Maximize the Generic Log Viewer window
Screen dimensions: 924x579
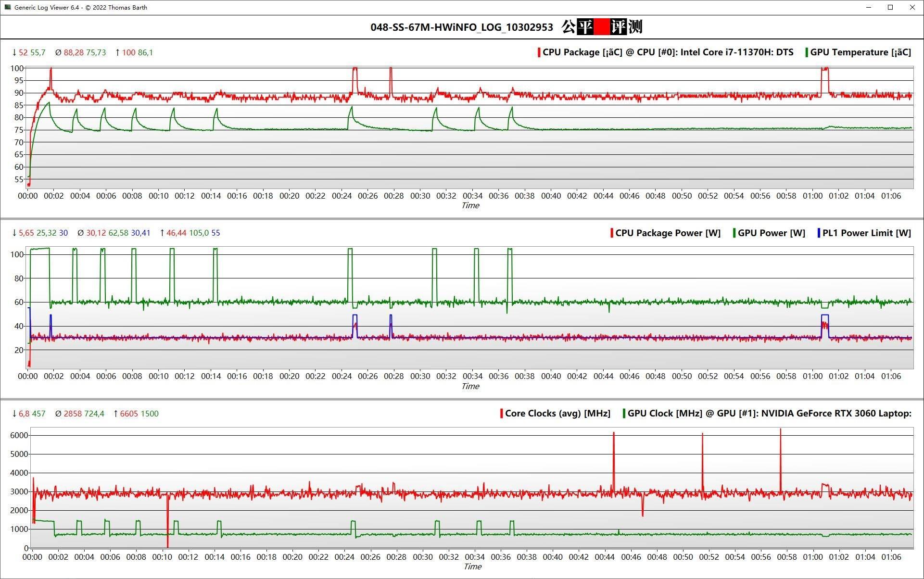pyautogui.click(x=890, y=7)
